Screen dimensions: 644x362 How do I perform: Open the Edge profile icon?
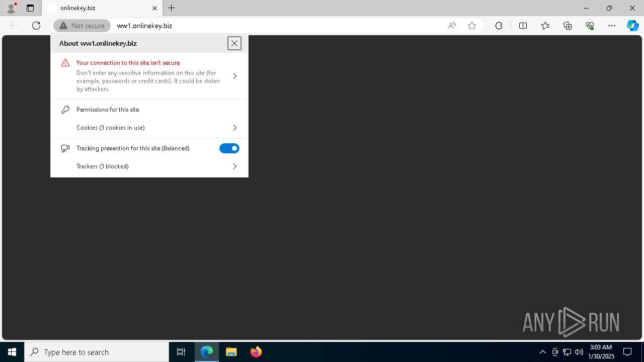pos(11,8)
